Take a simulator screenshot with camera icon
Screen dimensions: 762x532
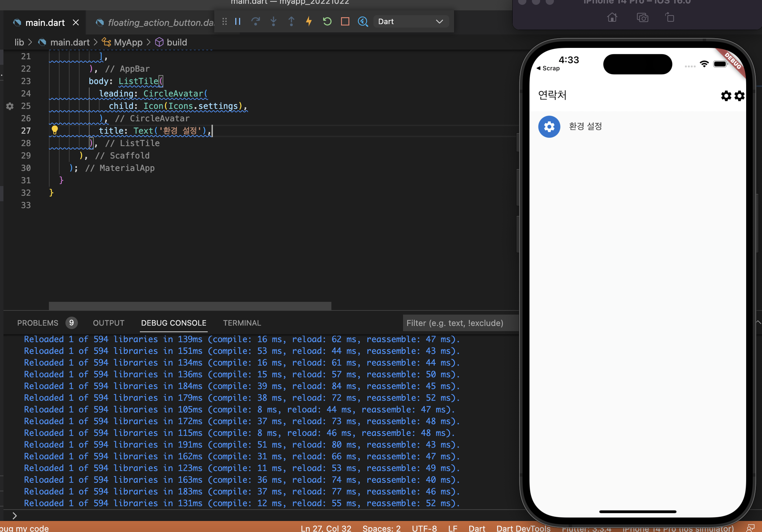(x=642, y=17)
